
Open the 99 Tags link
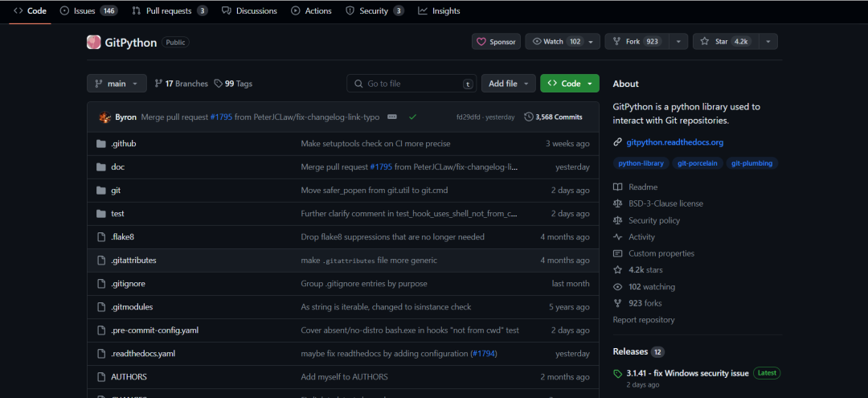(233, 84)
